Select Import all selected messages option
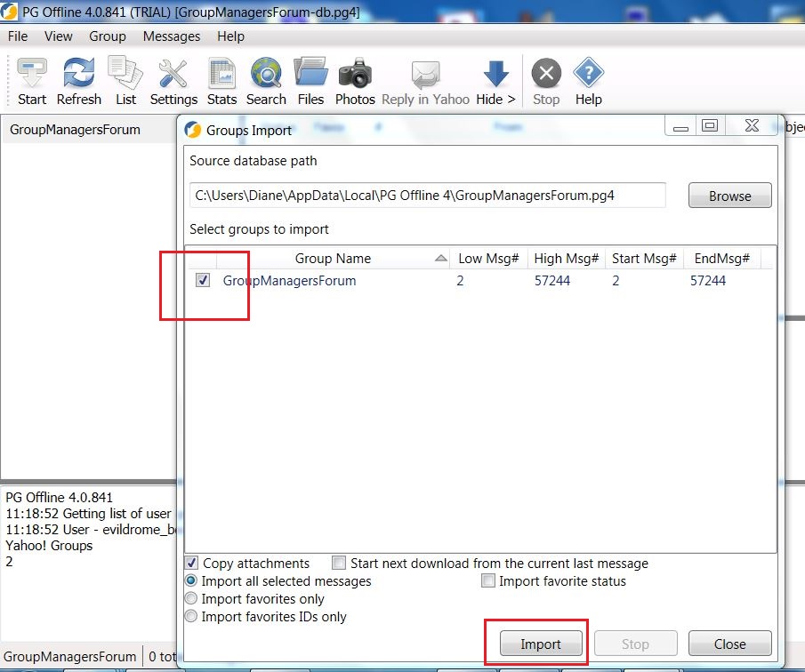The width and height of the screenshot is (805, 672). tap(191, 580)
